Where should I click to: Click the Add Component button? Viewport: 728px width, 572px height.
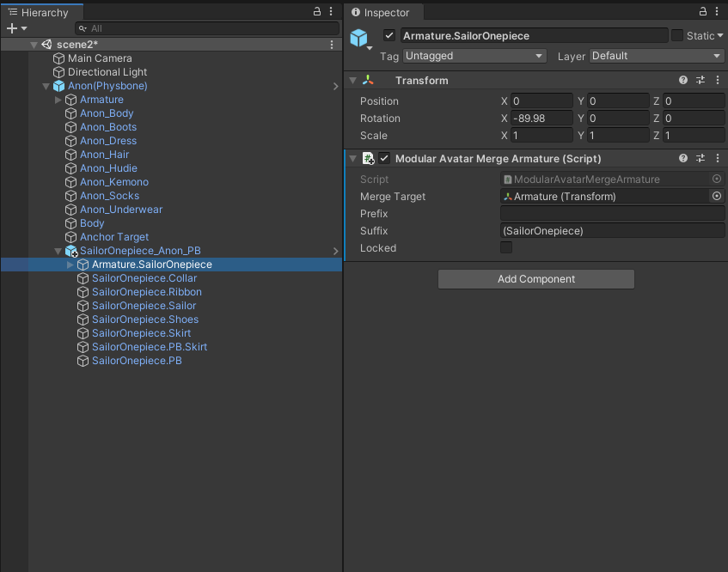(535, 279)
